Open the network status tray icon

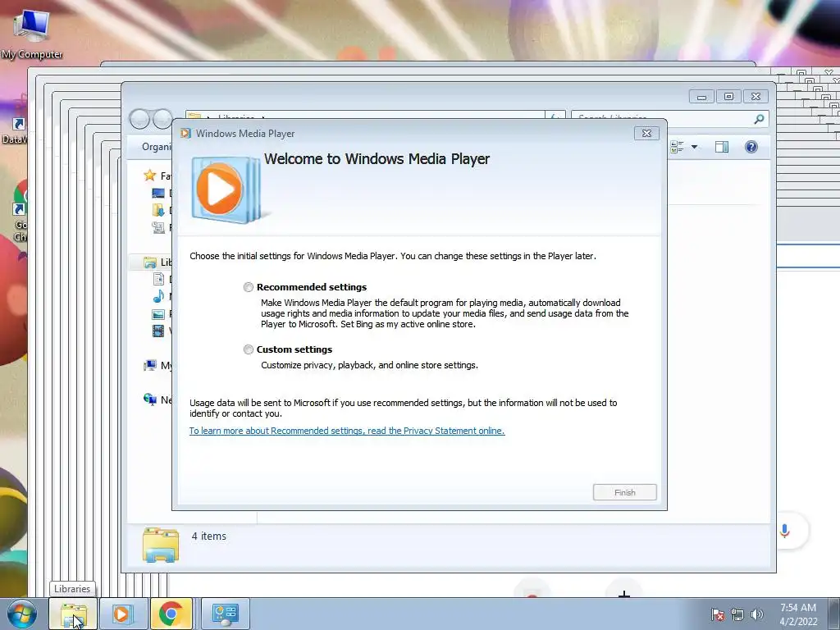click(x=737, y=614)
